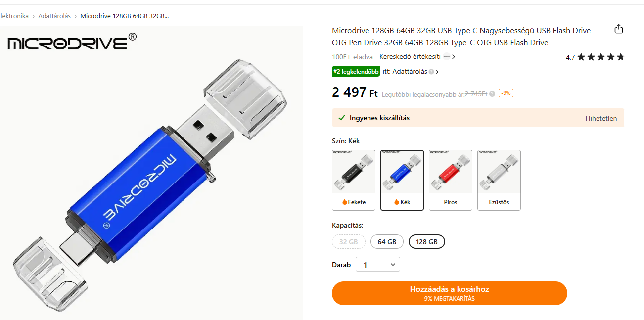Click the large blue flash drive image
This screenshot has height=320, width=644.
pos(148,173)
